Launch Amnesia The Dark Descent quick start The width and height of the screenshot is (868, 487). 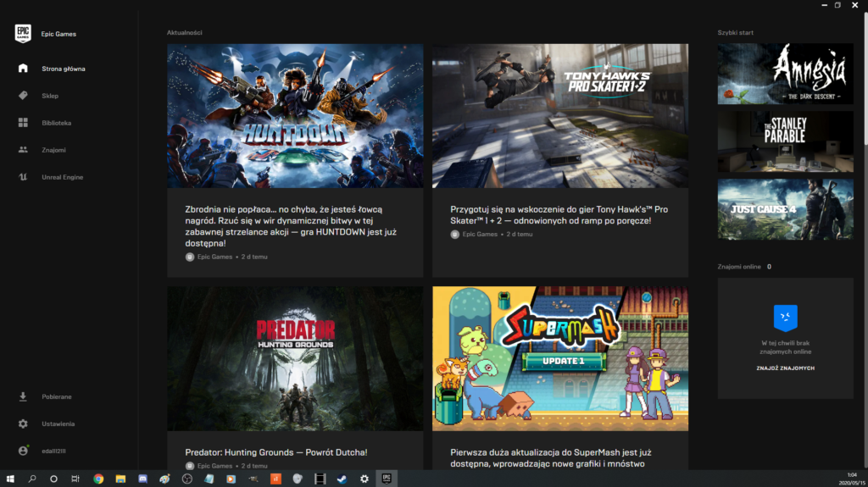(785, 74)
